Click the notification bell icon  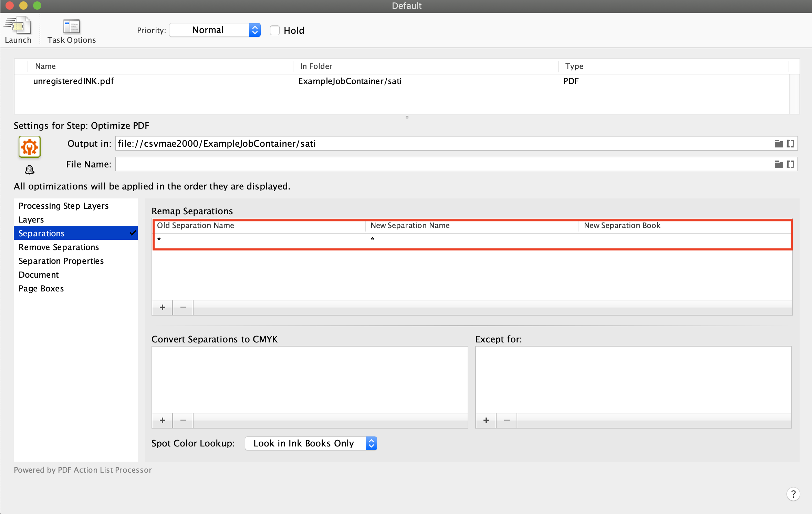pos(29,169)
